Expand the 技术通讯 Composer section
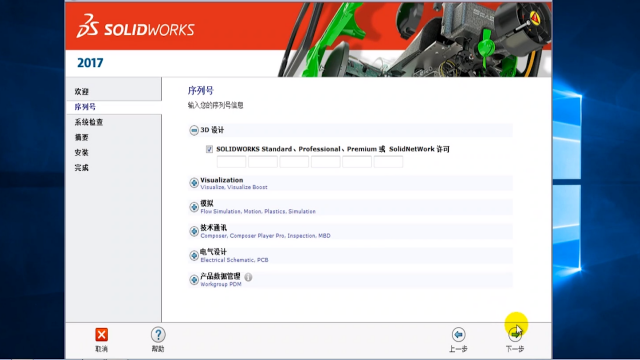 pos(194,231)
